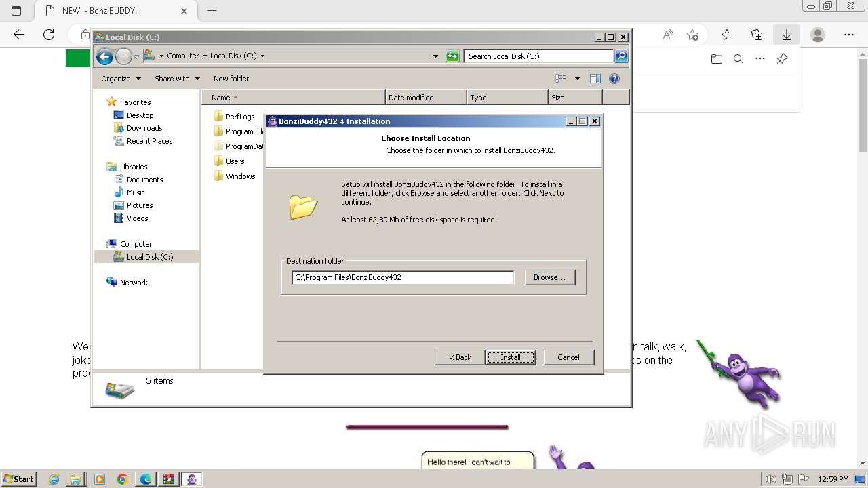This screenshot has width=868, height=488.
Task: Sort by the Size column header
Action: (575, 98)
